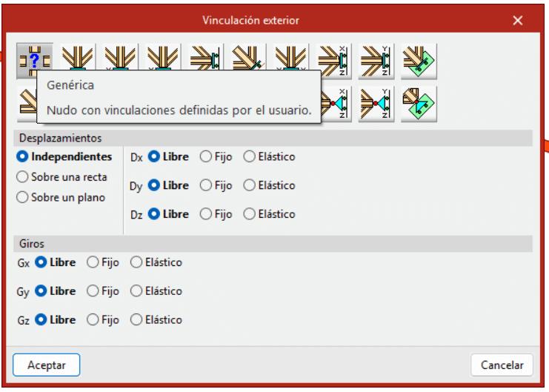
Task: Select the Genérica question-mark support icon
Action: pos(34,60)
